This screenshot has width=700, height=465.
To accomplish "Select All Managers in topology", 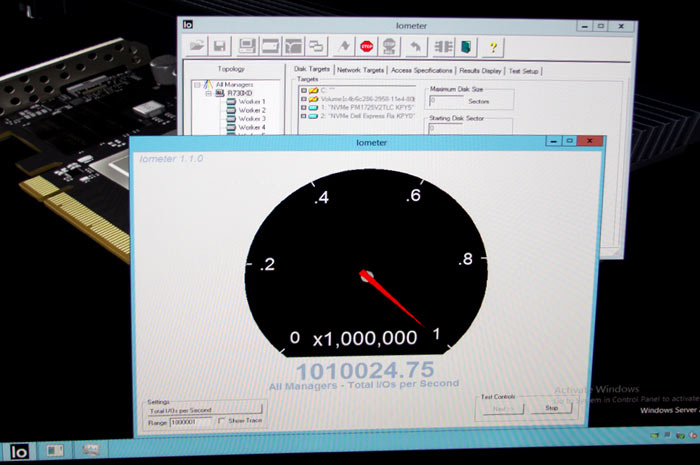I will 234,84.
